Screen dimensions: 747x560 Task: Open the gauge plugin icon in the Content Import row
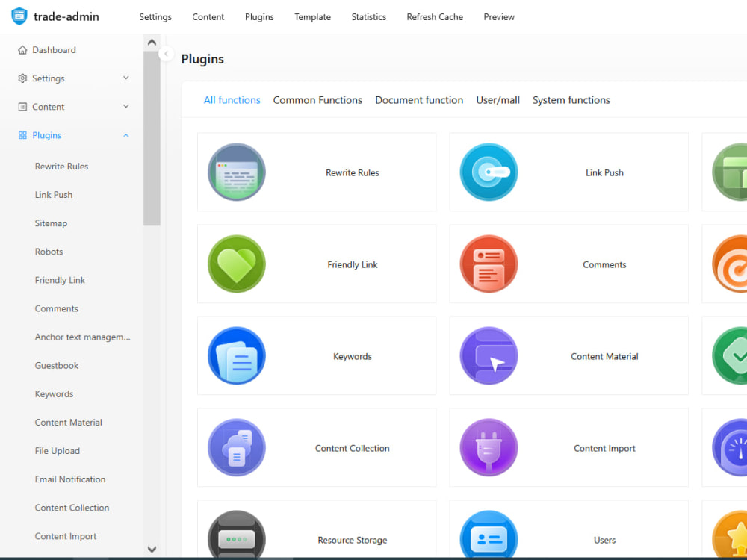730,448
